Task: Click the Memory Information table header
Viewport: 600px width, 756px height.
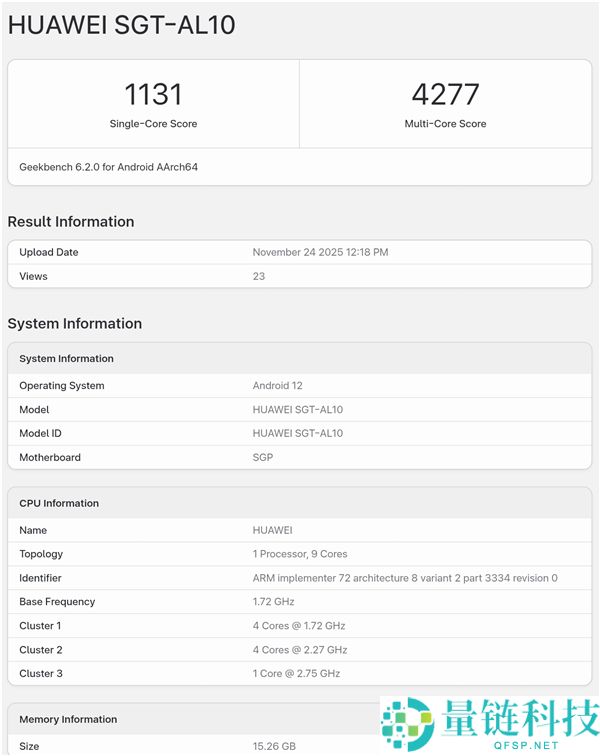Action: tap(68, 719)
